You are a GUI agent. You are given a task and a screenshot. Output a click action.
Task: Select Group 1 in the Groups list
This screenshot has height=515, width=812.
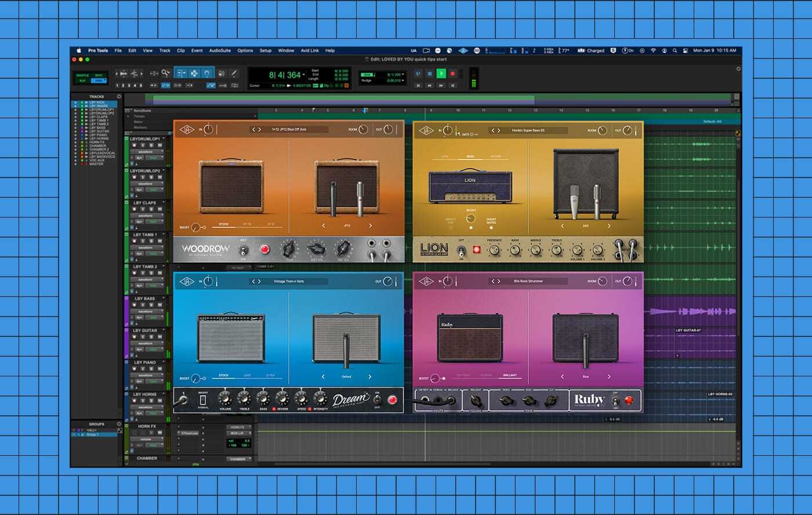(x=93, y=434)
